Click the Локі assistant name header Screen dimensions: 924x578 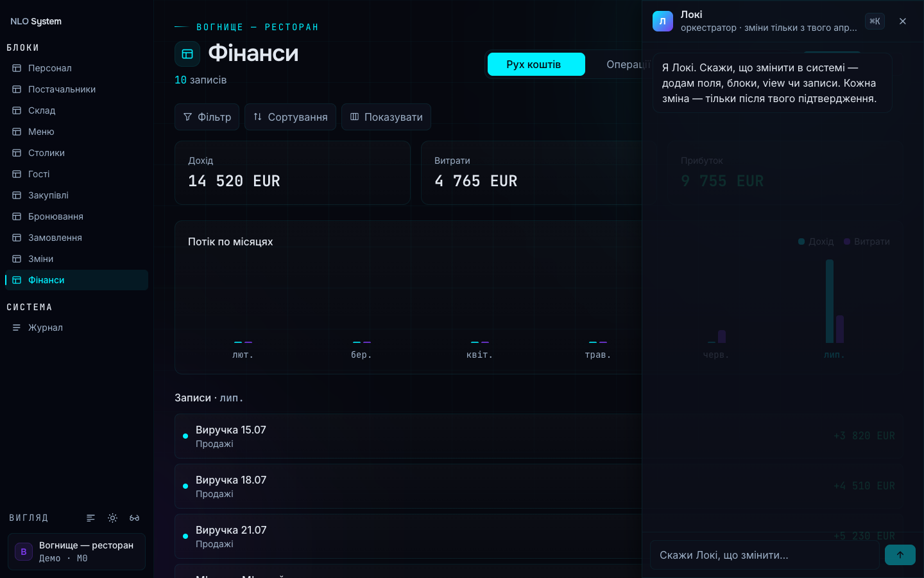point(692,15)
